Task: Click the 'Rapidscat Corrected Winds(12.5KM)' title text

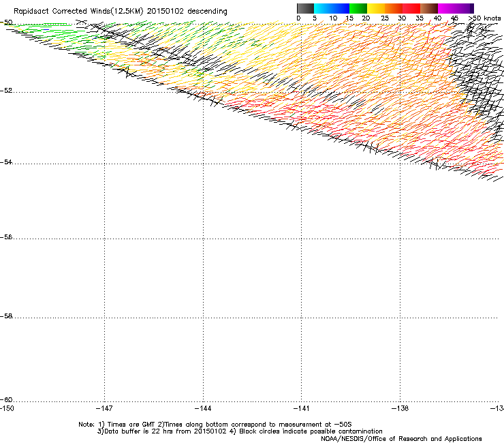Action: (x=78, y=12)
